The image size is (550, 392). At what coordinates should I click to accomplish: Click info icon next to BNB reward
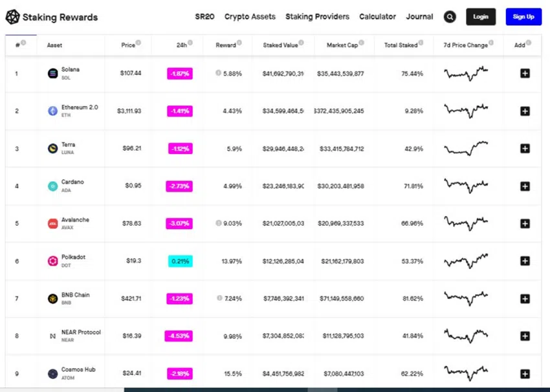pyautogui.click(x=219, y=298)
